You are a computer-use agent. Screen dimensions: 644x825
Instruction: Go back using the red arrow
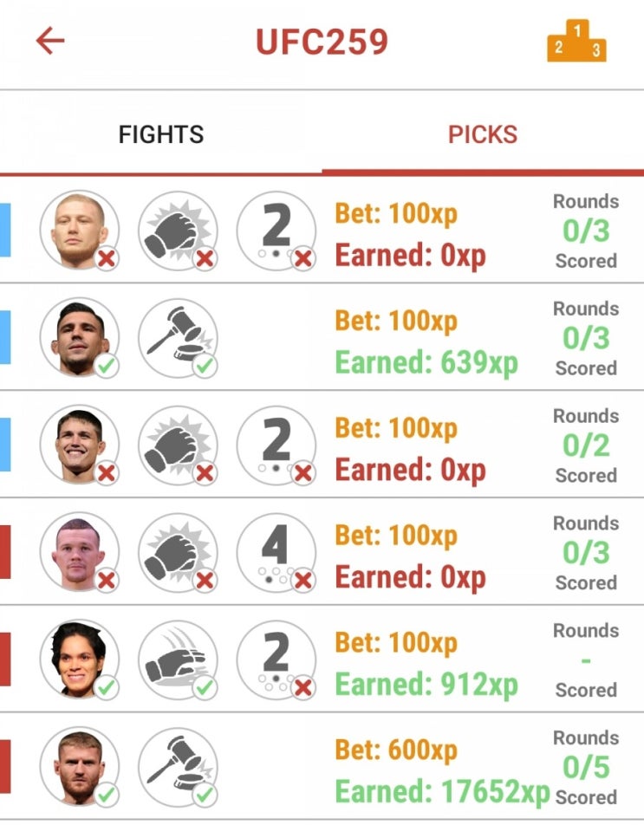(x=50, y=41)
